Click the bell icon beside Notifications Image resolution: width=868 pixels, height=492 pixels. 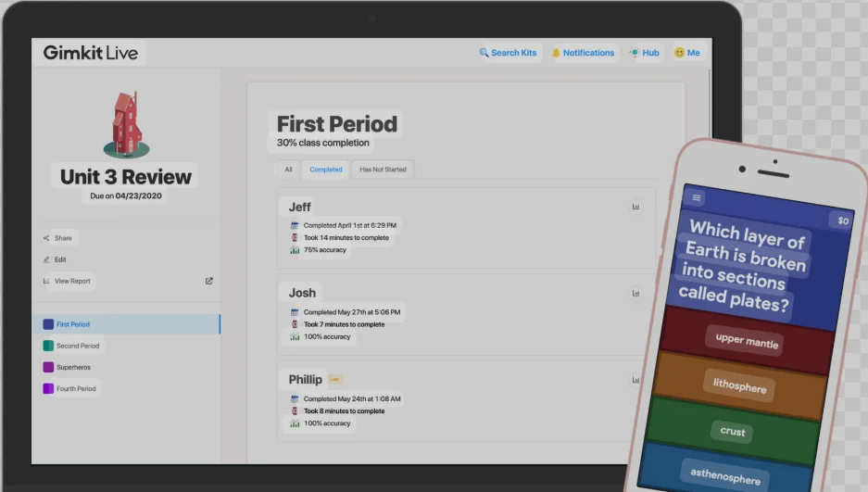556,53
